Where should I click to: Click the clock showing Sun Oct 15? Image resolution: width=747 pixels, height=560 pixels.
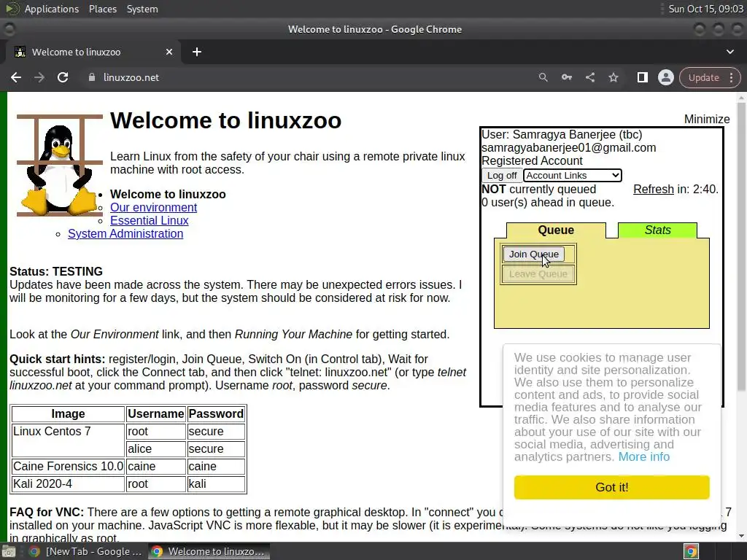pyautogui.click(x=705, y=9)
